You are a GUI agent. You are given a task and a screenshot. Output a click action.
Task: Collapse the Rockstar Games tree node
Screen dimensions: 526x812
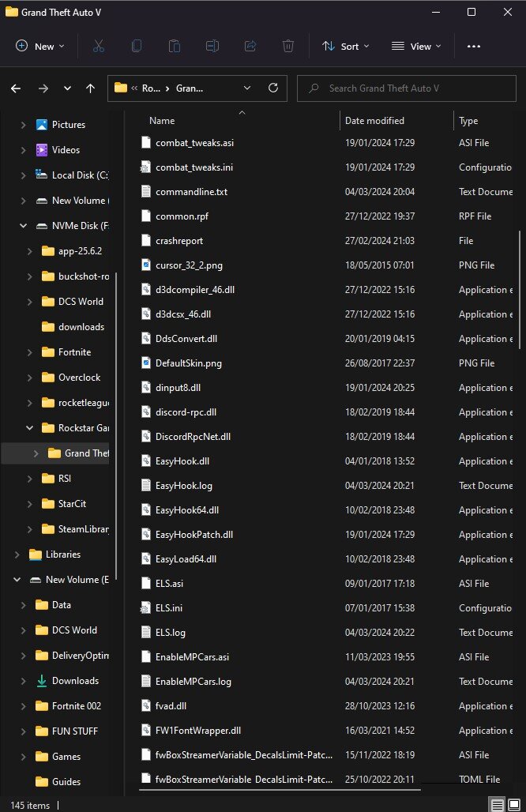(29, 428)
